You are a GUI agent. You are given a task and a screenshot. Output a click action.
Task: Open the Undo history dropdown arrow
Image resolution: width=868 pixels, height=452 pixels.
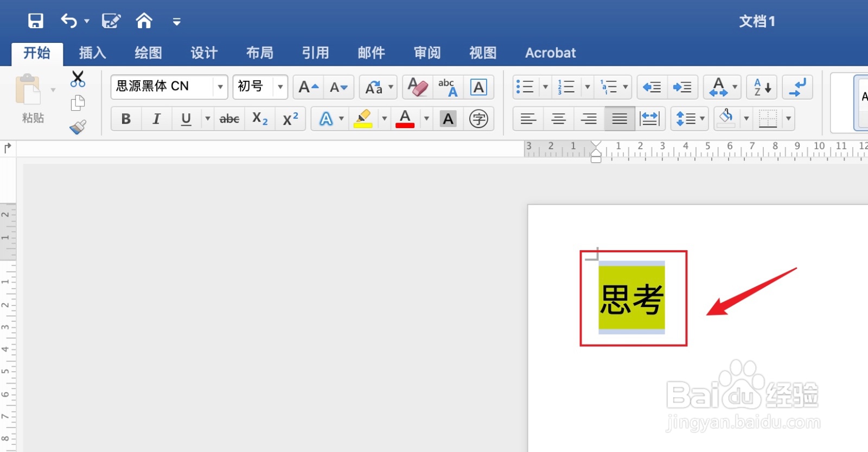click(87, 22)
